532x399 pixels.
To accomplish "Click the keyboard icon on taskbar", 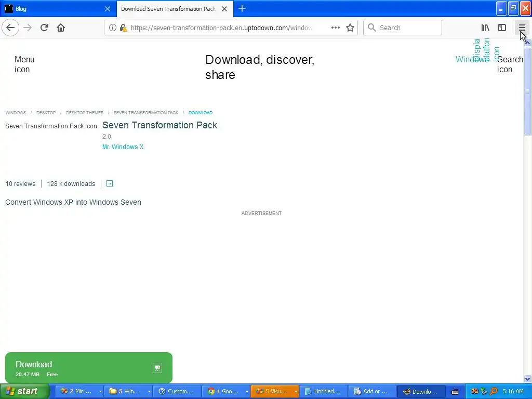I will [455, 392].
